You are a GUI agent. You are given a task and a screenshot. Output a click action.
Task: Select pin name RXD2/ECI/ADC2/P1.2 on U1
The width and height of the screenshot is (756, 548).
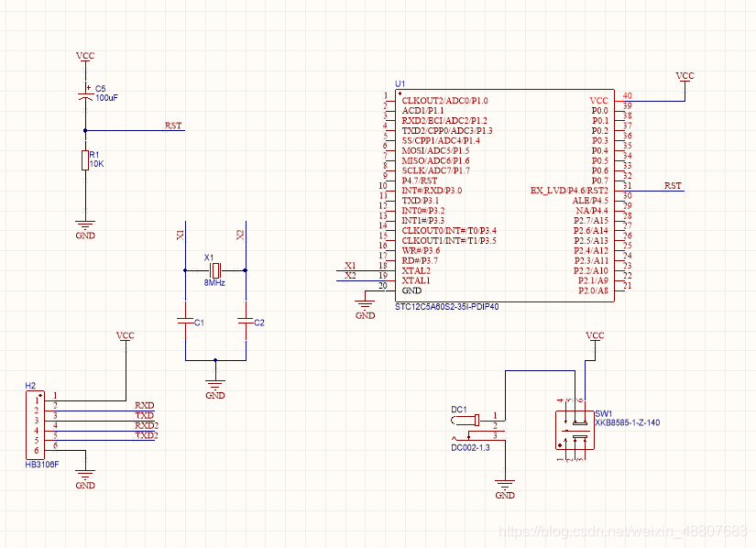[x=444, y=120]
